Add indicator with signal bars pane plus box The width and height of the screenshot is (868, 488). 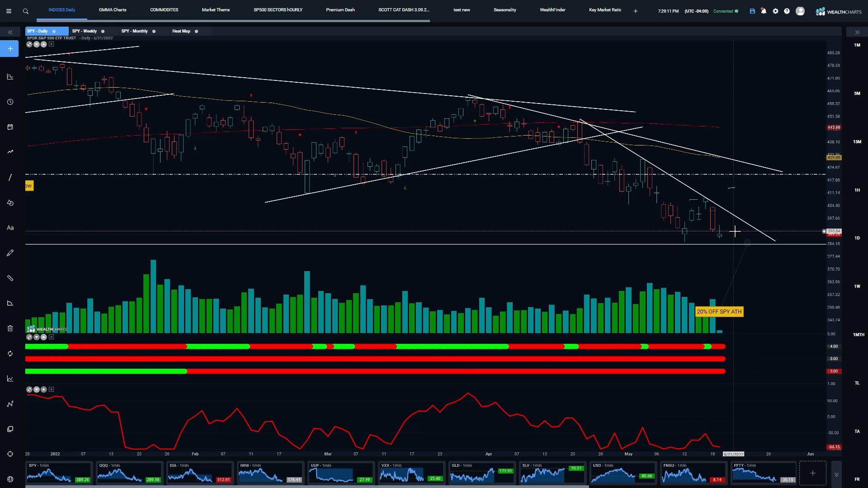(x=51, y=337)
